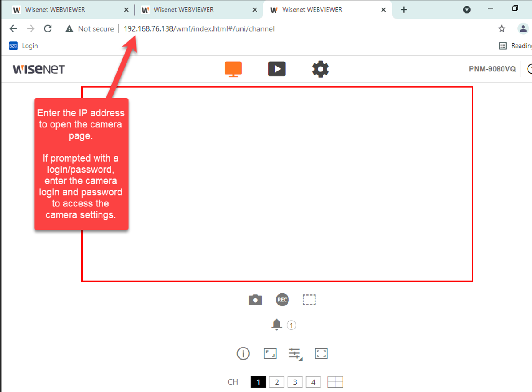Switch to channel 2
532x392 pixels.
click(276, 382)
